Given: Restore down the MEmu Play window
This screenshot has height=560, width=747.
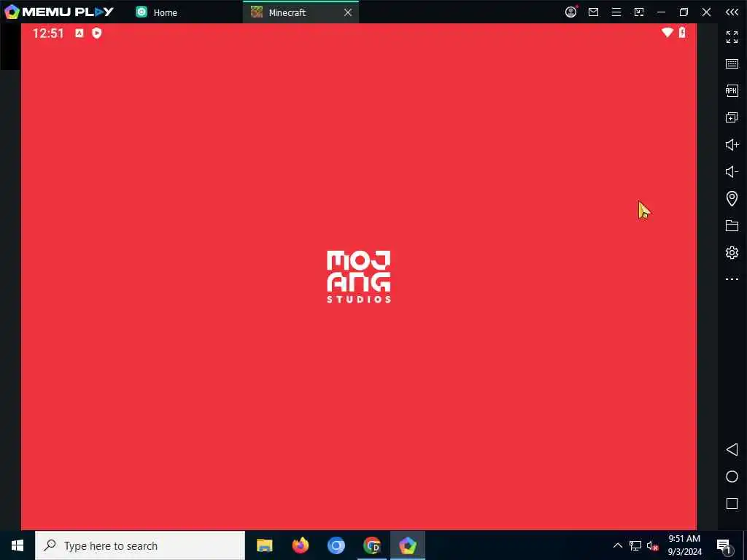Looking at the screenshot, I should pyautogui.click(x=684, y=12).
